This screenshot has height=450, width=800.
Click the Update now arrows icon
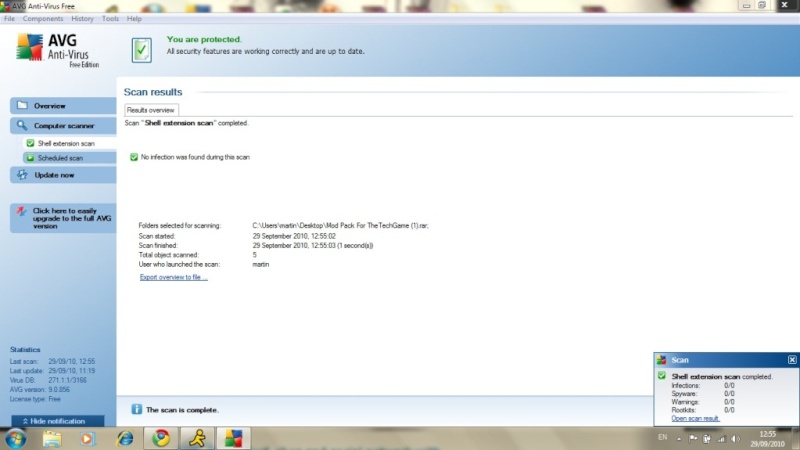(22, 174)
